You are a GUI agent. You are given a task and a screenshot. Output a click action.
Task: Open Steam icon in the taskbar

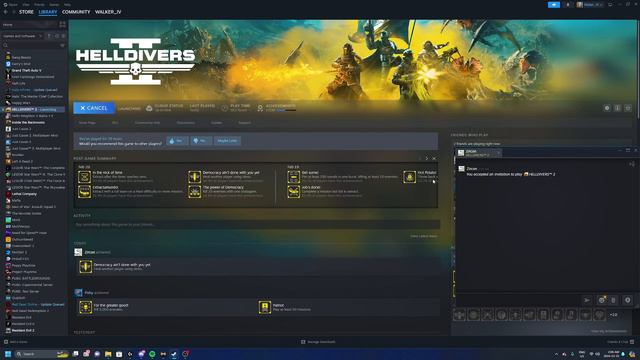click(174, 354)
